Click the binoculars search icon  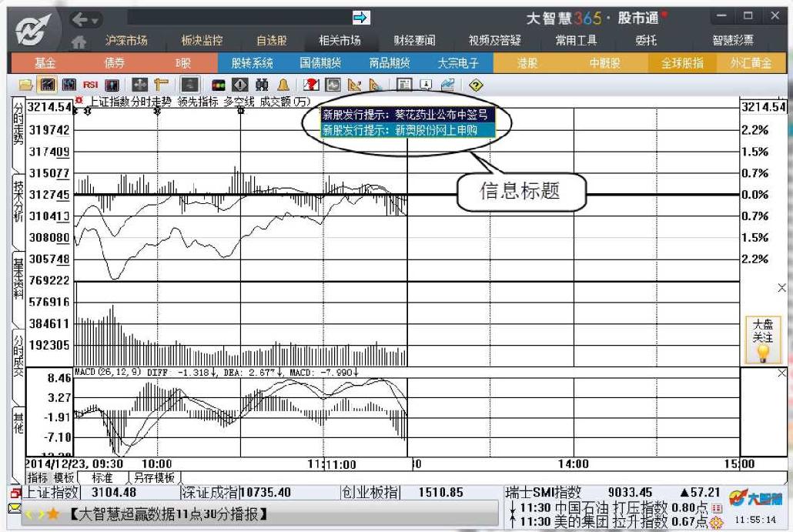pyautogui.click(x=262, y=85)
